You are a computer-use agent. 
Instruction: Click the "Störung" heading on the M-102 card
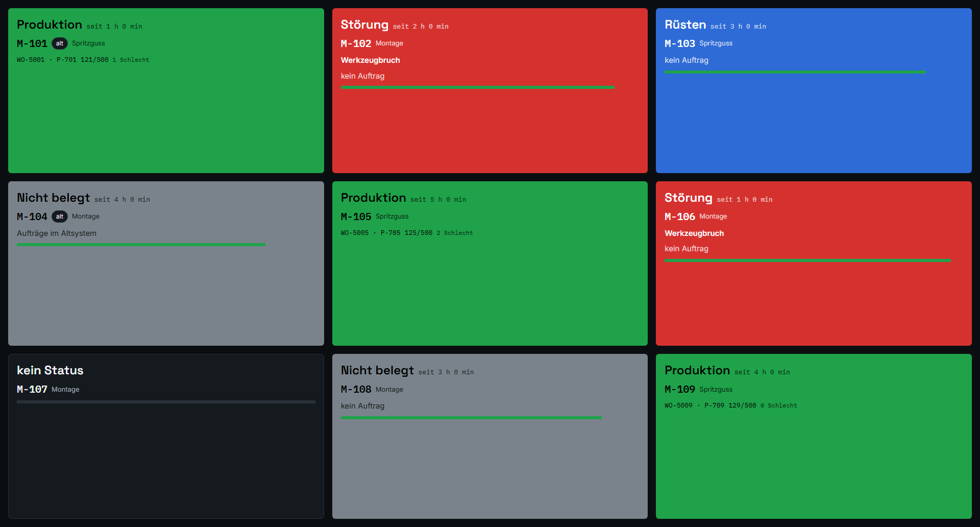coord(364,25)
